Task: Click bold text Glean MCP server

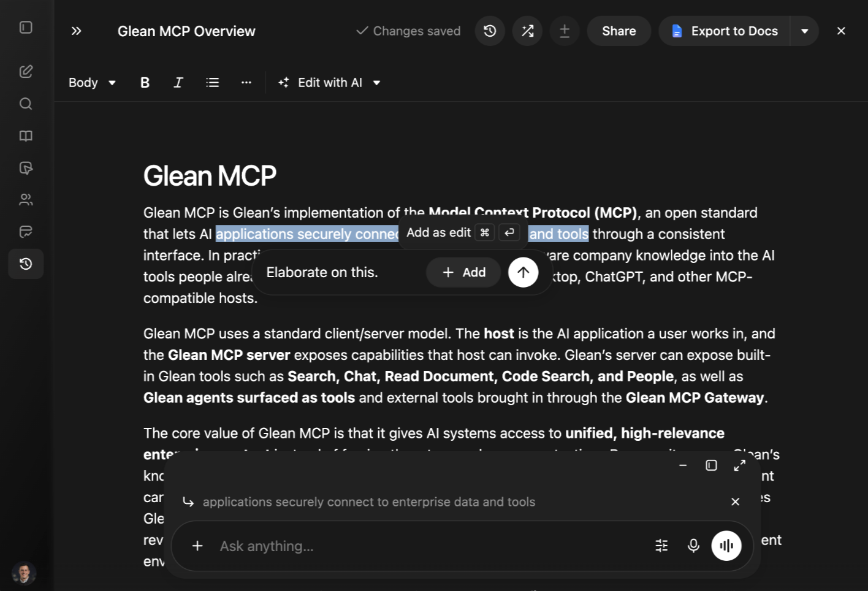Action: click(229, 355)
